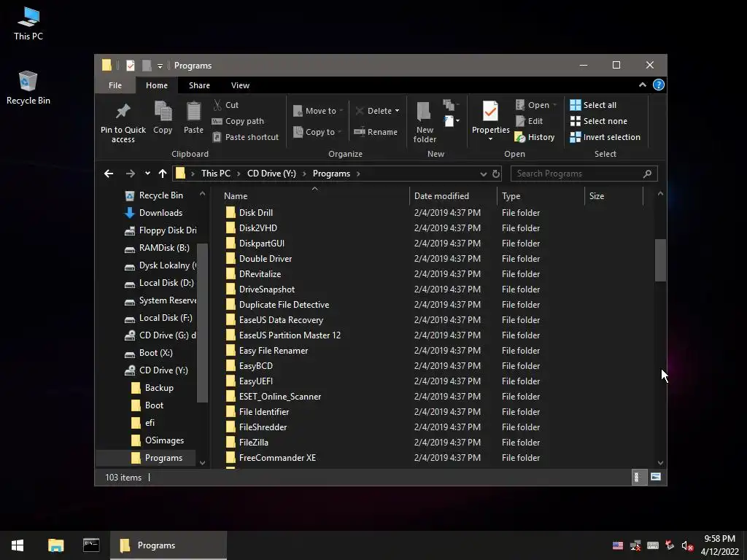Click Paste shortcut option
Viewport: 747px width, 560px height.
pyautogui.click(x=245, y=137)
